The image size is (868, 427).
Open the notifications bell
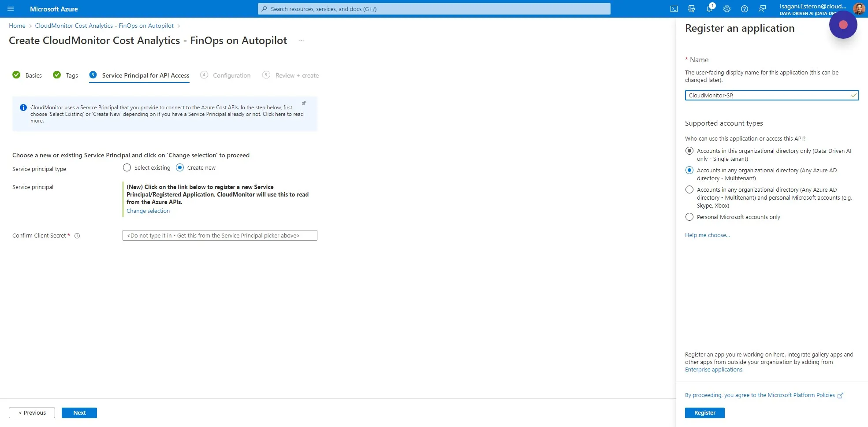709,9
